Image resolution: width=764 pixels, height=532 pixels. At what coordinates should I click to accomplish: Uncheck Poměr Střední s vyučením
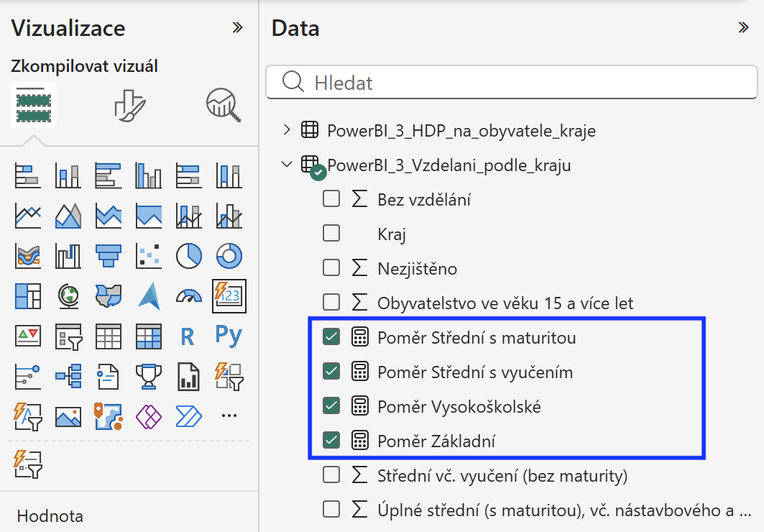331,372
